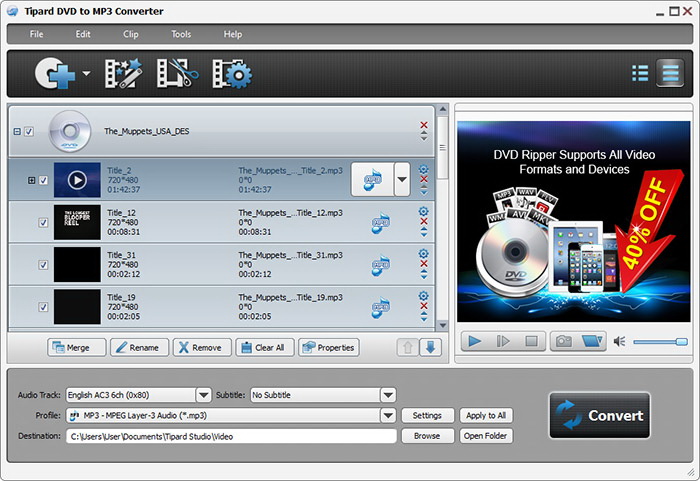The height and width of the screenshot is (481, 700).
Task: Click the file list vertical scrollbar thumb
Action: click(442, 147)
